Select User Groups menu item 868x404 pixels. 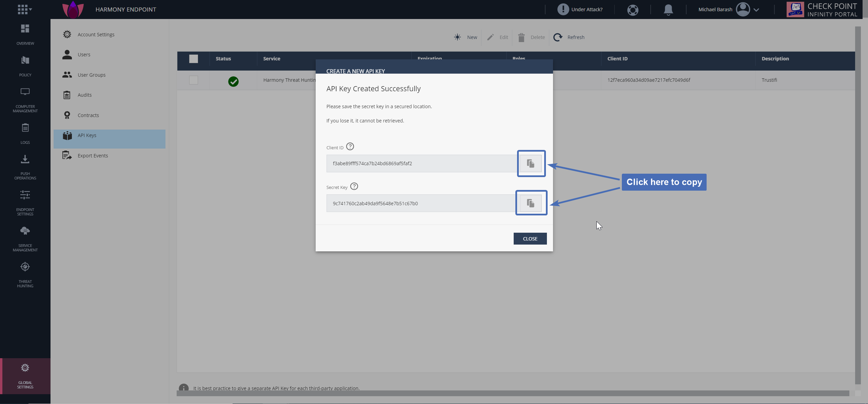pos(109,75)
